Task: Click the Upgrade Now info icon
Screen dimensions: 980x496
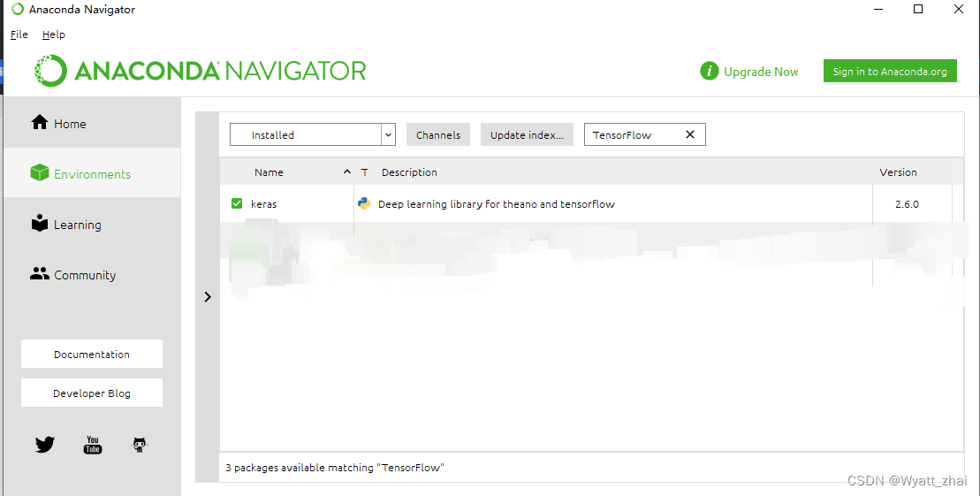Action: coord(710,72)
